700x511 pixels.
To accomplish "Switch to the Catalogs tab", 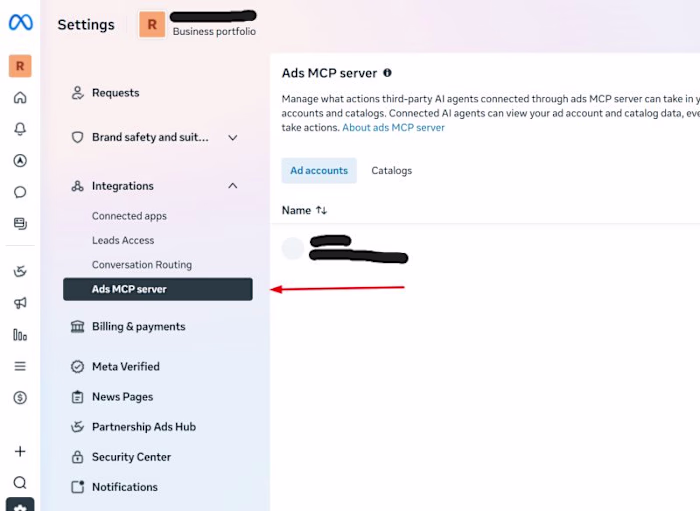I will pyautogui.click(x=392, y=170).
